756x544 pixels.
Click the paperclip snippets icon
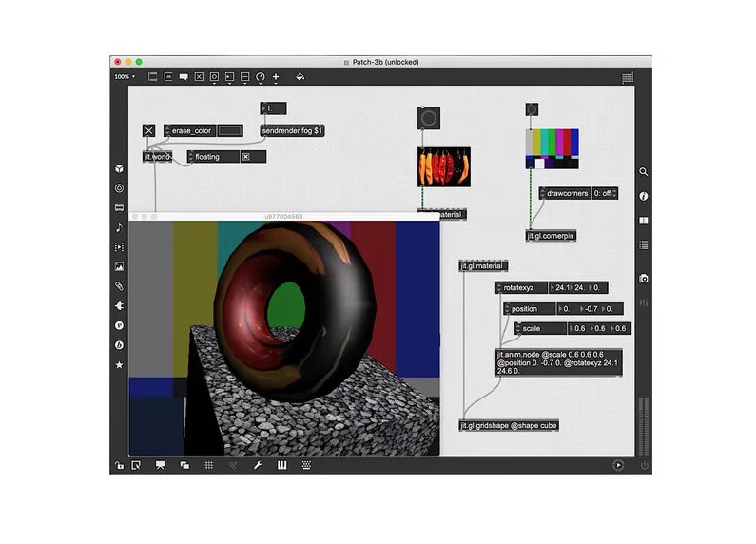coord(119,286)
